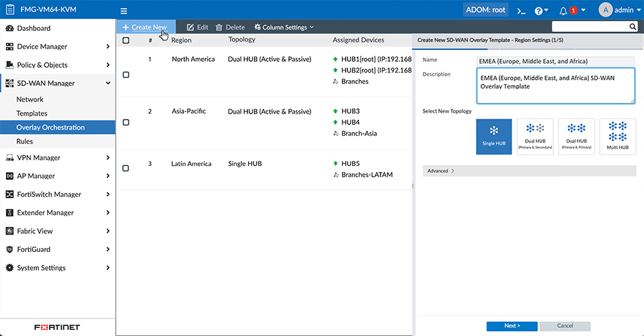Image resolution: width=644 pixels, height=336 pixels.
Task: Click the System Settings gear icon
Action: 9,268
